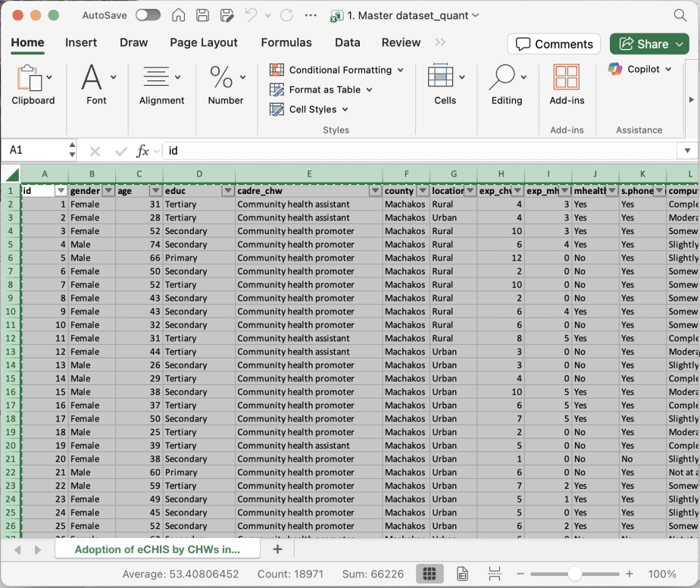Viewport: 700px width, 588px height.
Task: Switch to Page Break Preview view icon
Action: pyautogui.click(x=494, y=574)
